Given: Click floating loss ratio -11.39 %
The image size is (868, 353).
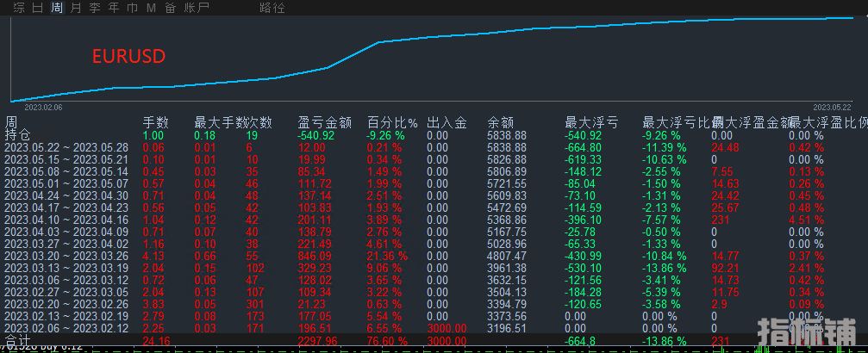Looking at the screenshot, I should [x=665, y=148].
